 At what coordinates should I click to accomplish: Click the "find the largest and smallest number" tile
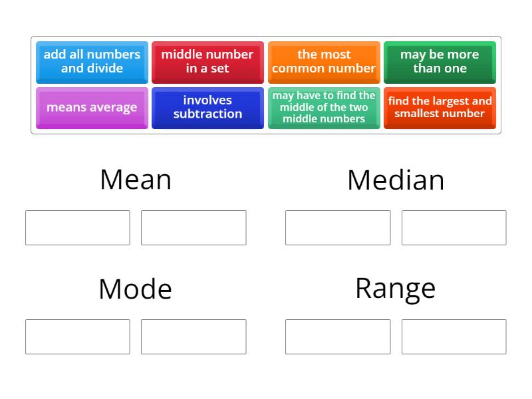click(x=440, y=108)
